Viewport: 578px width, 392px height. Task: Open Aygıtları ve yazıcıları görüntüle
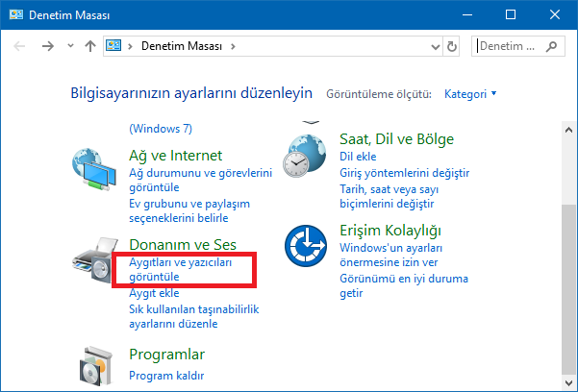(180, 269)
